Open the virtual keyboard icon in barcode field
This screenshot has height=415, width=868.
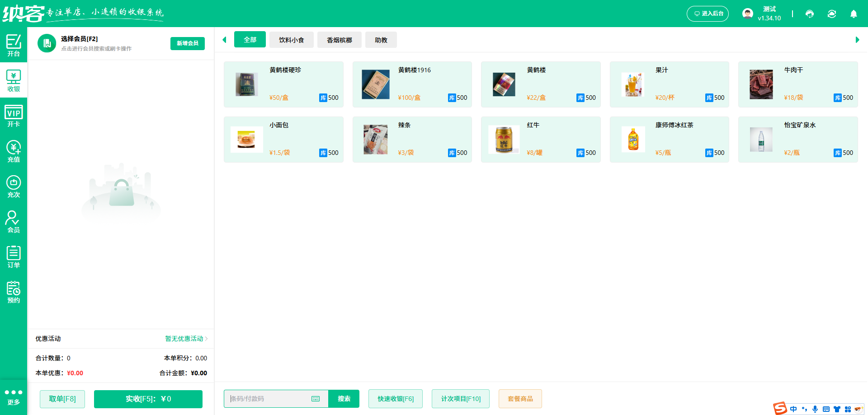[316, 399]
